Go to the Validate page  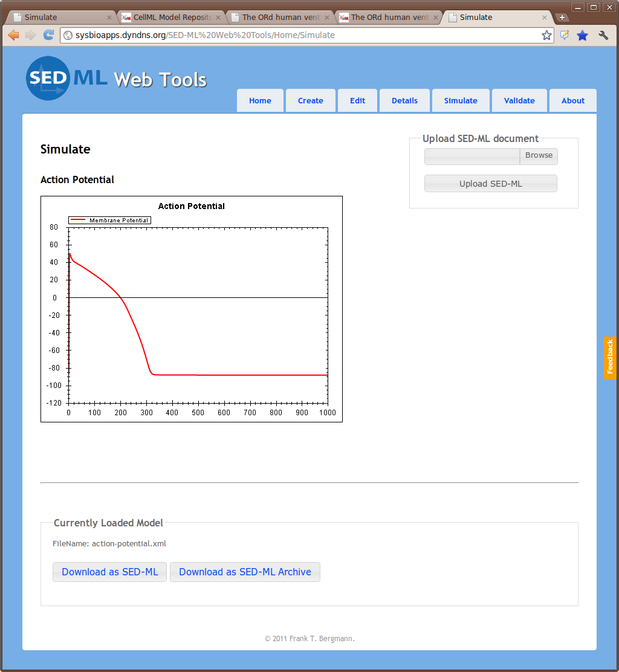[x=519, y=101]
